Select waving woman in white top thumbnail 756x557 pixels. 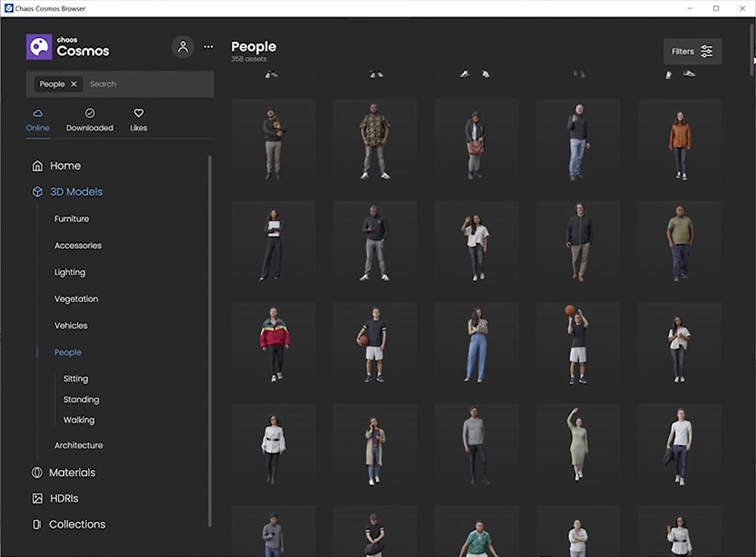click(476, 243)
